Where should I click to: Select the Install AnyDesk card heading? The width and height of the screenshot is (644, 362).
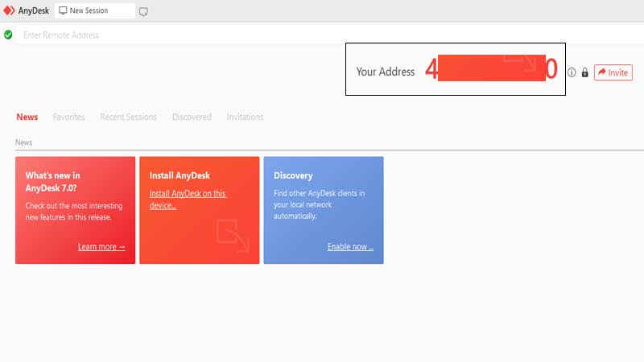180,175
